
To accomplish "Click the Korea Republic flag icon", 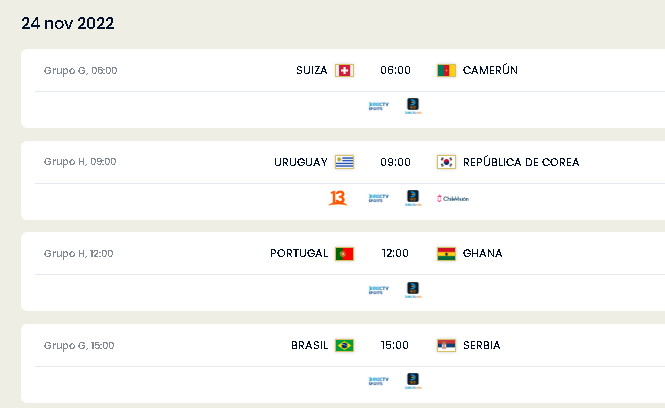I will [x=446, y=162].
